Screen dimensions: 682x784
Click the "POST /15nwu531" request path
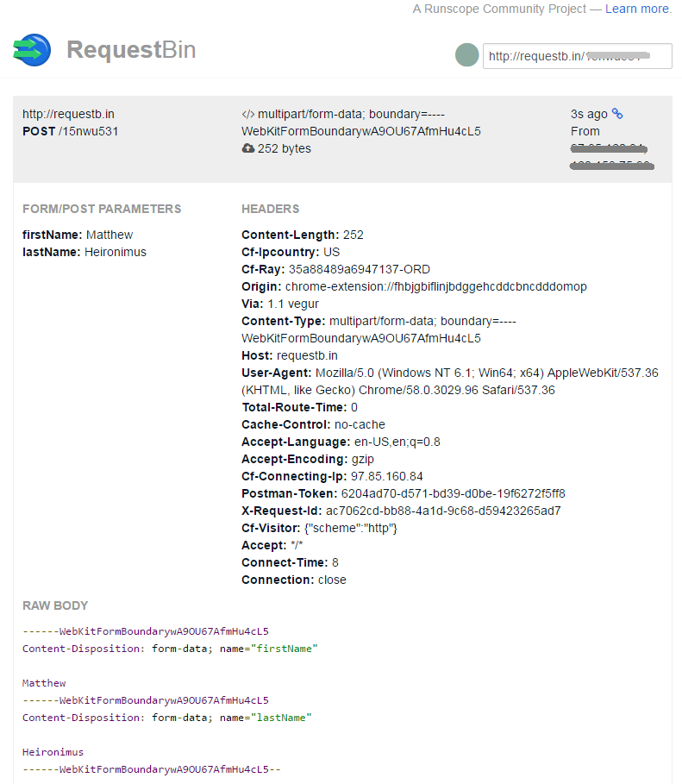pos(69,130)
